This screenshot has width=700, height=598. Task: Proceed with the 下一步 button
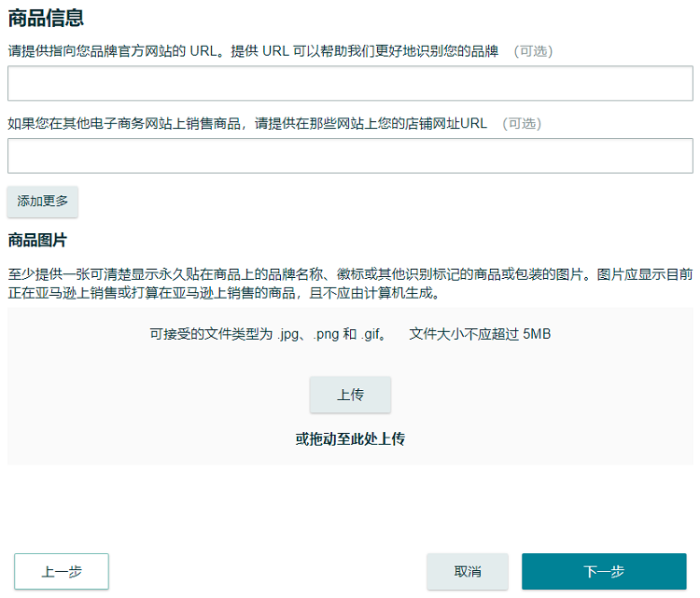[x=604, y=572]
